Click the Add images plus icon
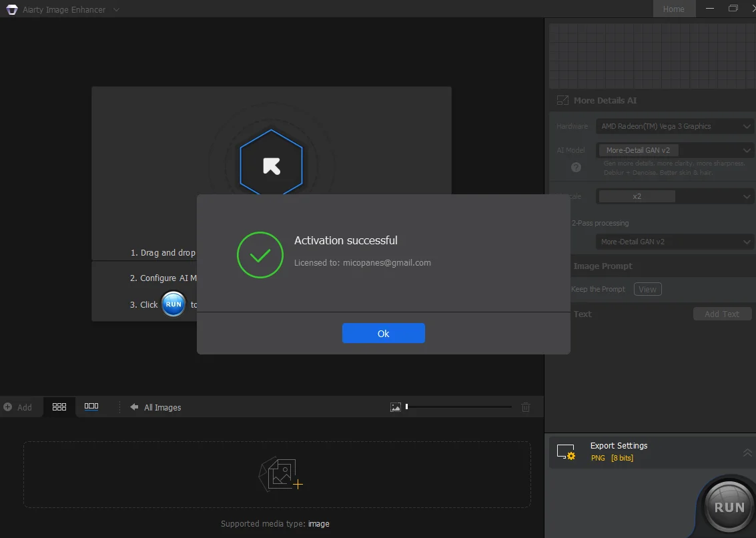Viewport: 756px width, 538px height. click(x=8, y=407)
